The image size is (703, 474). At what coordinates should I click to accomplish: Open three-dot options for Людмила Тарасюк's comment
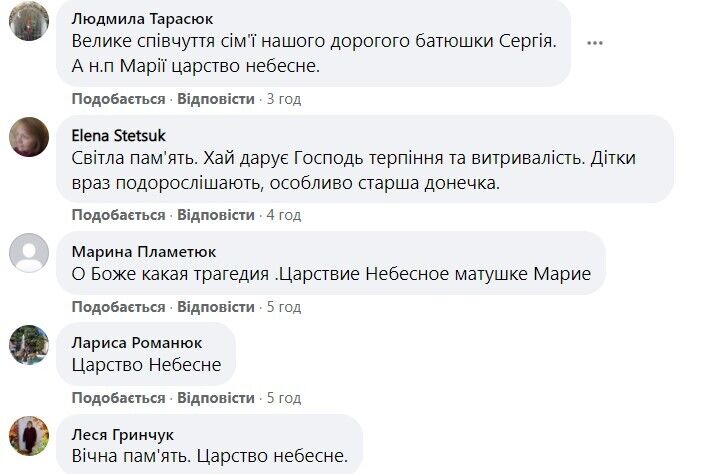(x=595, y=43)
